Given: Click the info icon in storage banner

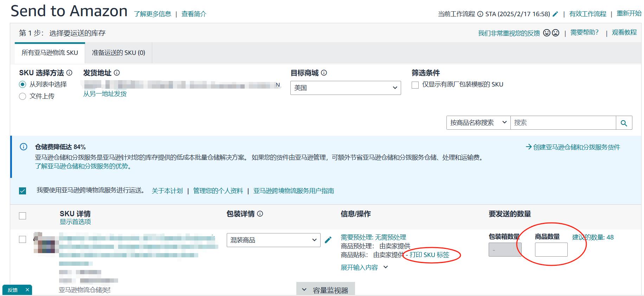Looking at the screenshot, I should pos(24,147).
